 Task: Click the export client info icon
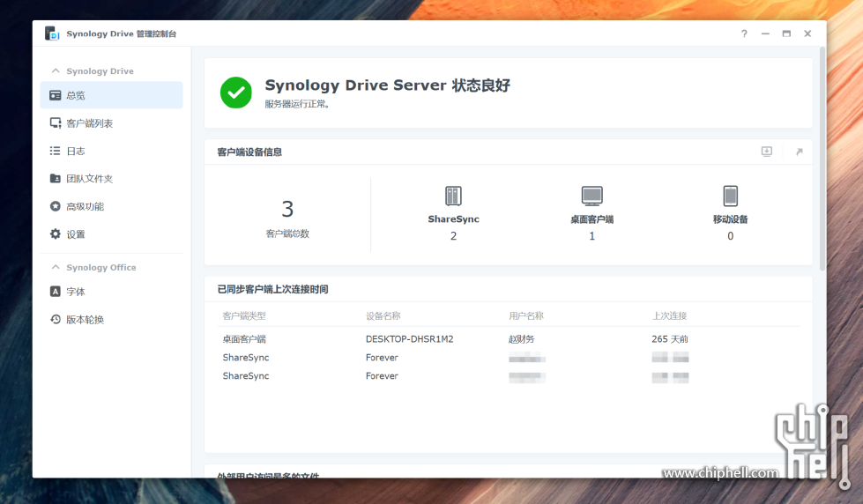point(767,152)
